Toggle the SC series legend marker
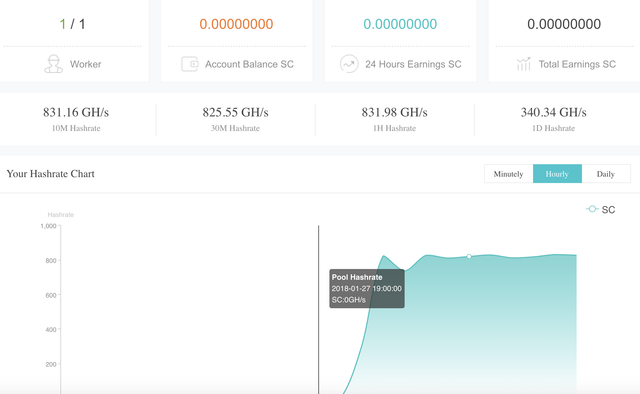 [592, 209]
